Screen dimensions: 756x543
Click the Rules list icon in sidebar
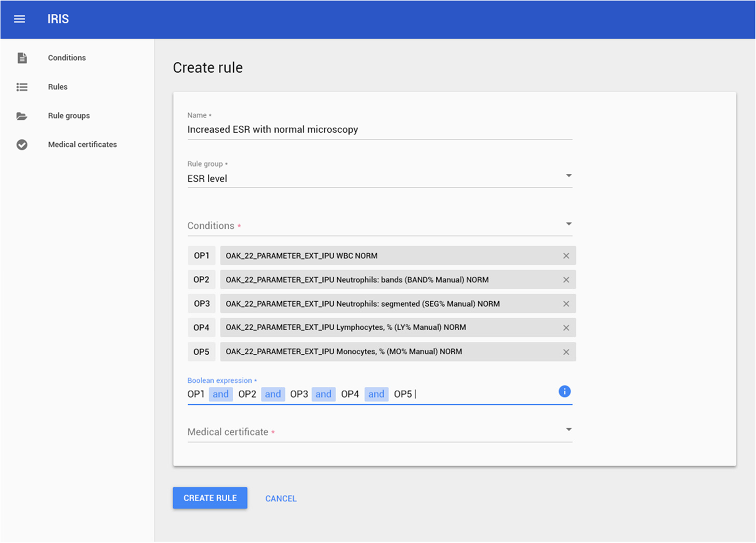pyautogui.click(x=22, y=87)
